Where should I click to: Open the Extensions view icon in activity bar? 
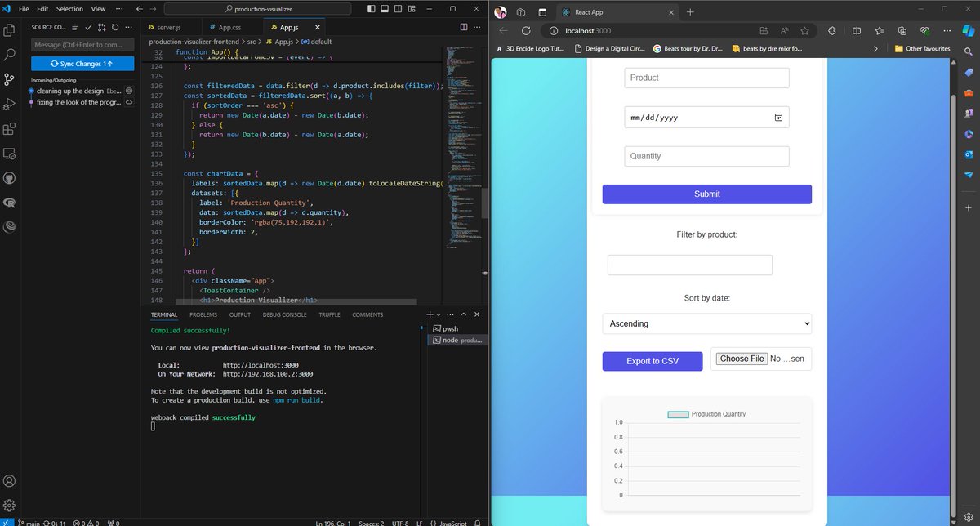pos(10,128)
